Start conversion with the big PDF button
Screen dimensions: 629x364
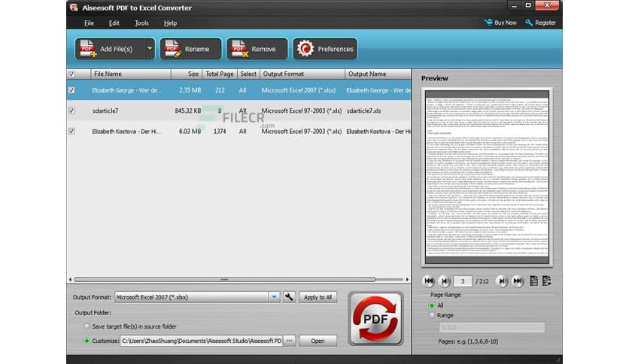click(x=376, y=319)
